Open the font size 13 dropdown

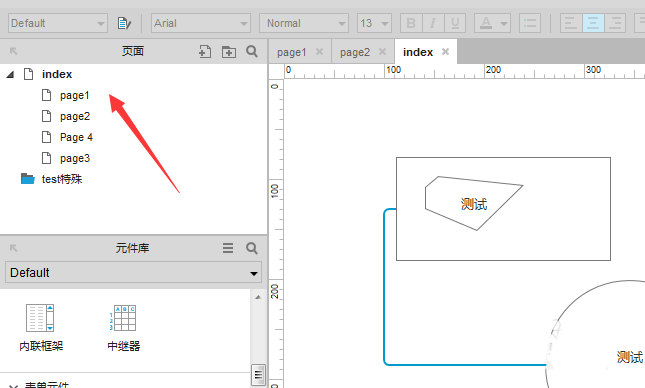tap(374, 23)
